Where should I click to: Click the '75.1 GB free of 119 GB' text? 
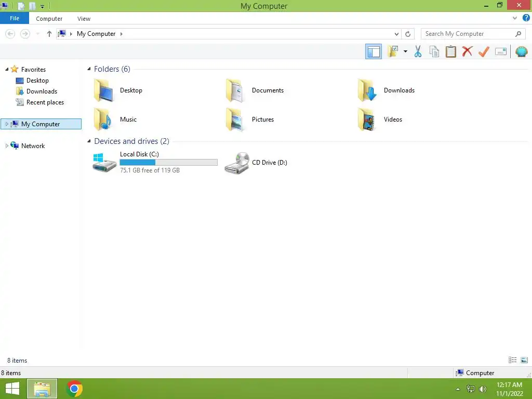pyautogui.click(x=150, y=170)
